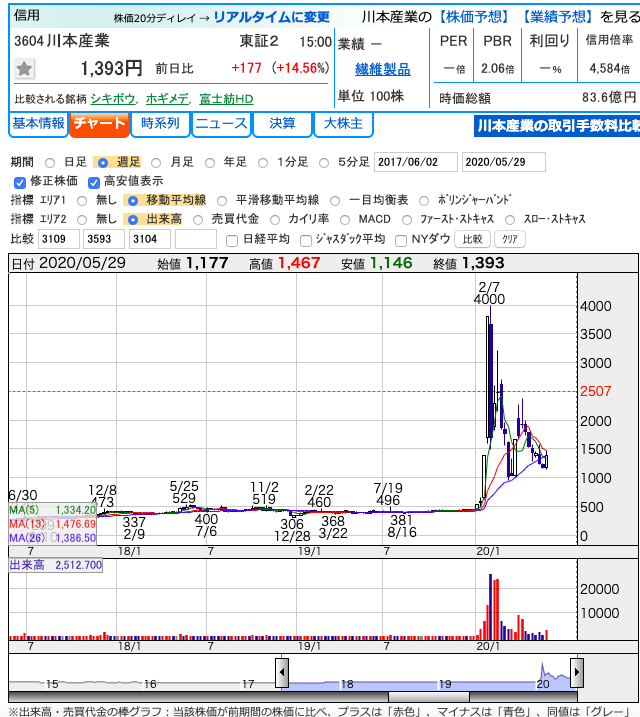This screenshot has width=640, height=717.
Task: Click the comparison code field 3104
Action: 149,239
